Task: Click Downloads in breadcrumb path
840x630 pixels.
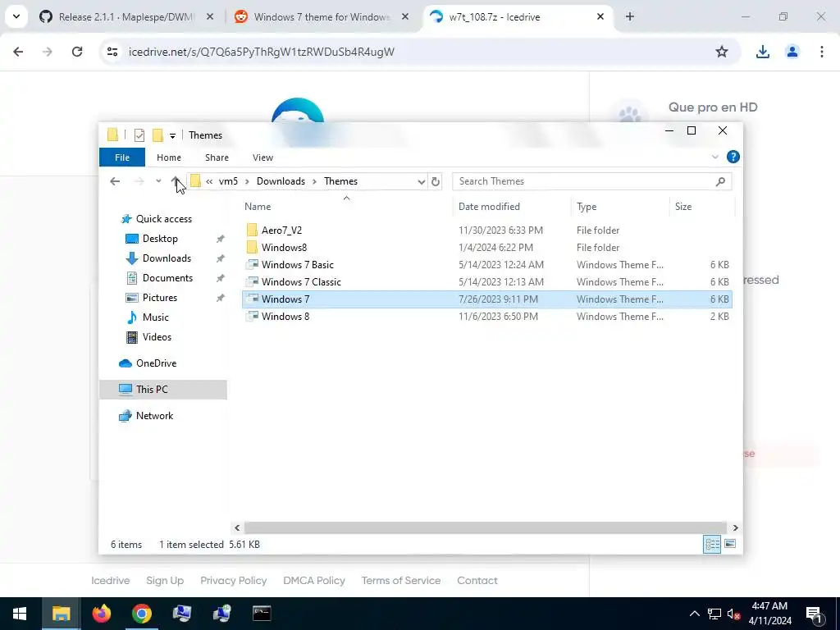Action: point(281,181)
